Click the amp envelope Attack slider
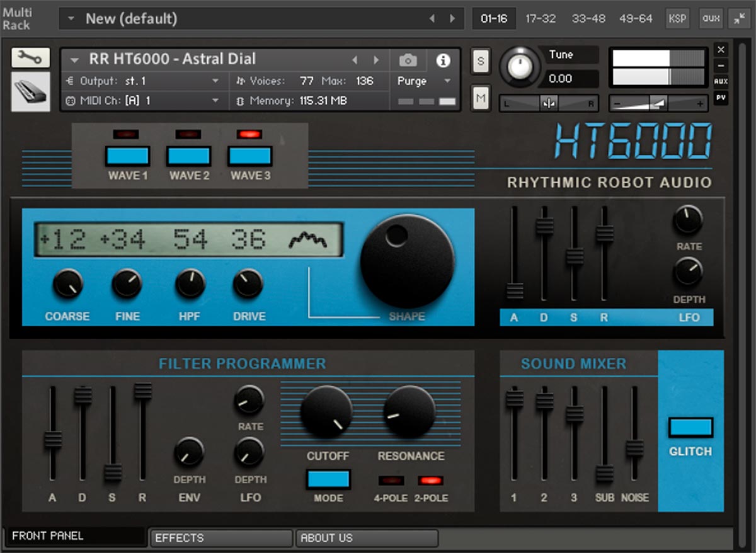The width and height of the screenshot is (756, 553). [x=515, y=291]
